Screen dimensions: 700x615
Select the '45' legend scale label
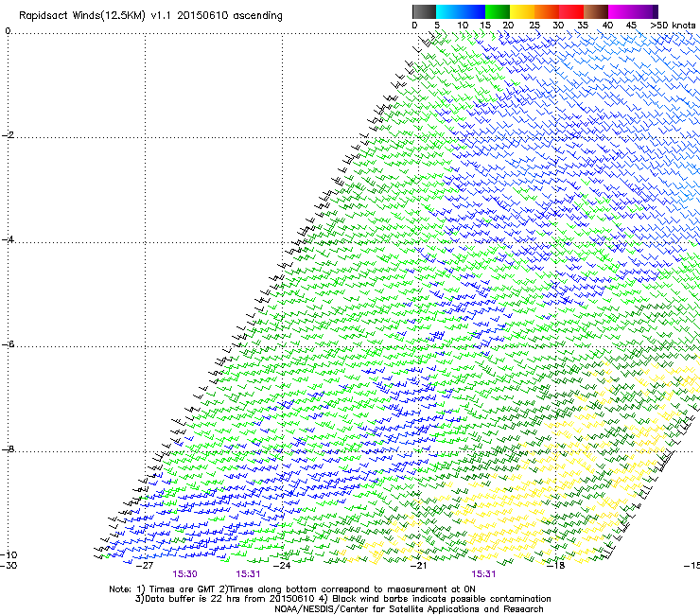point(631,26)
